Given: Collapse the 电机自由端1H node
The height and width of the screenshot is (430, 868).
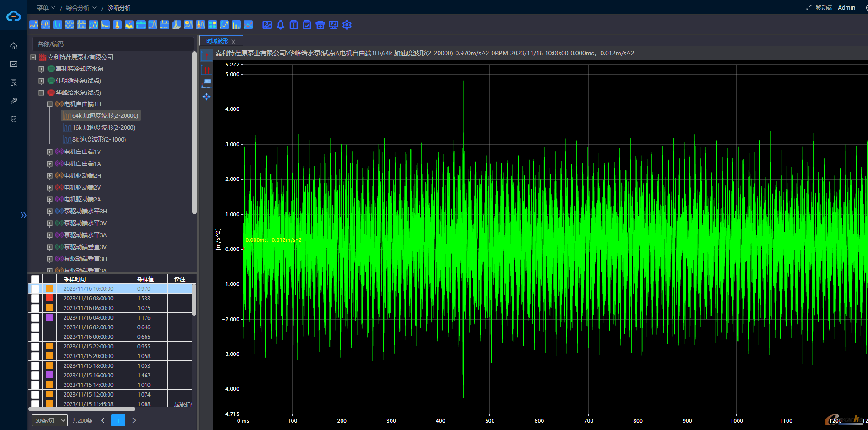Looking at the screenshot, I should [49, 104].
